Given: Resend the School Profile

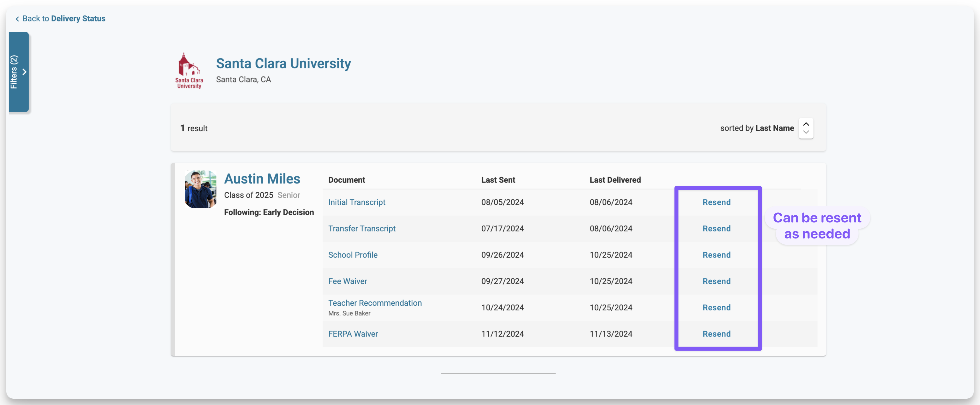Looking at the screenshot, I should point(716,255).
